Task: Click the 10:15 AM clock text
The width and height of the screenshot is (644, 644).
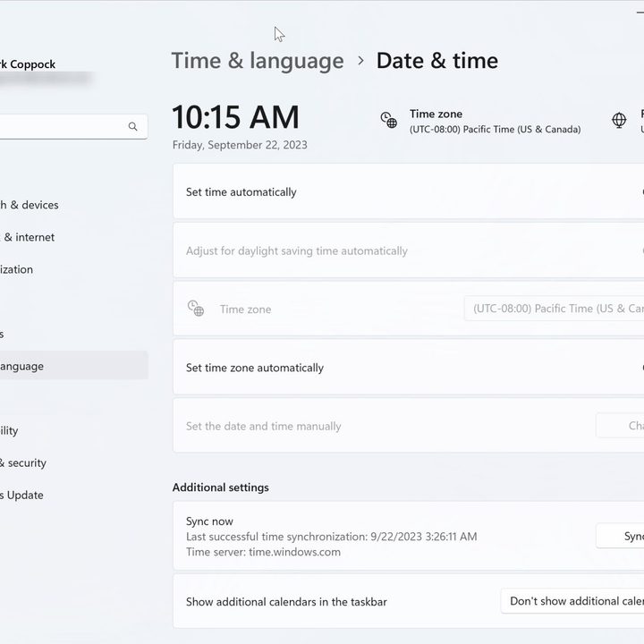Action: tap(235, 117)
